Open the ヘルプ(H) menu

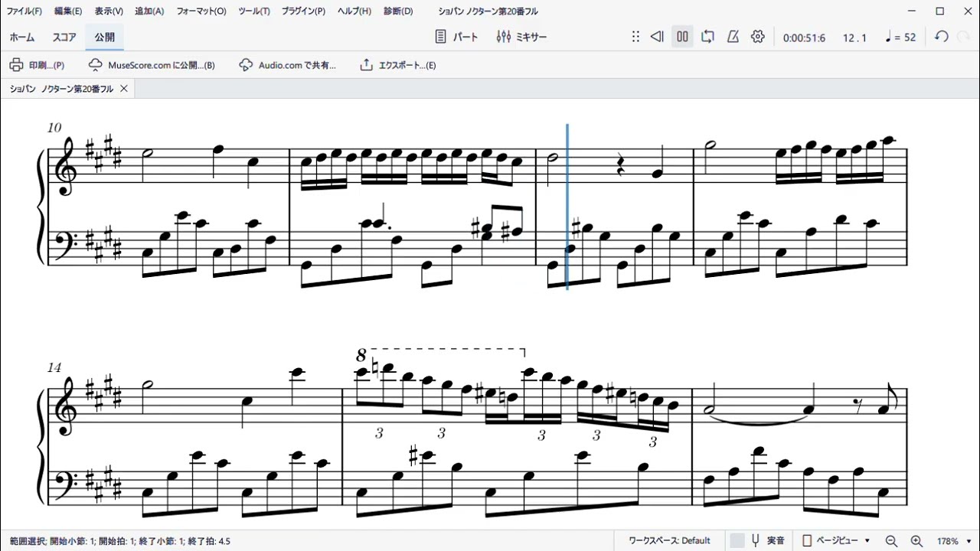click(354, 11)
